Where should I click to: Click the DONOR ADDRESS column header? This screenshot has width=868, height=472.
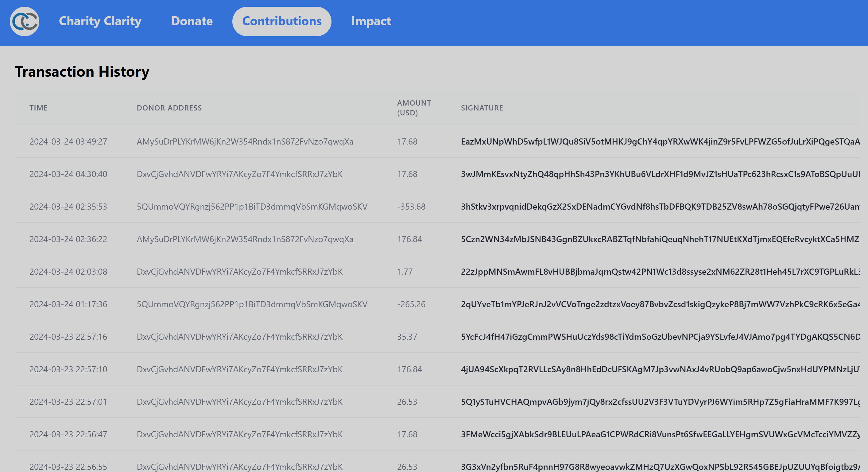point(169,108)
